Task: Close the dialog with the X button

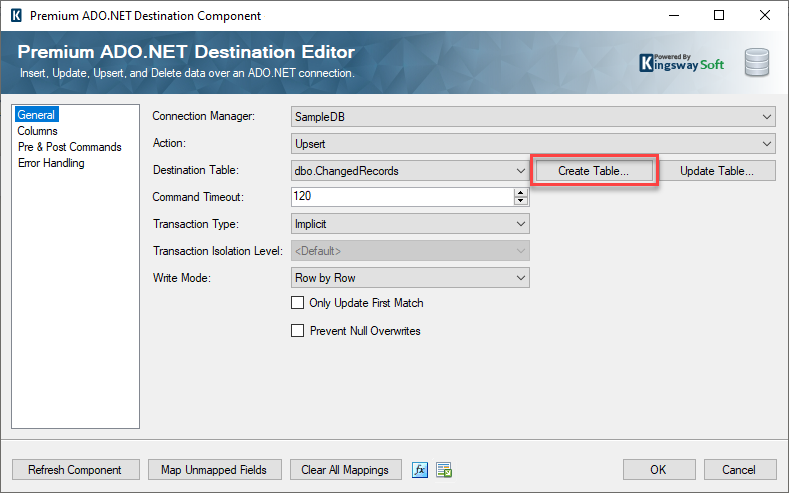Action: (x=765, y=15)
